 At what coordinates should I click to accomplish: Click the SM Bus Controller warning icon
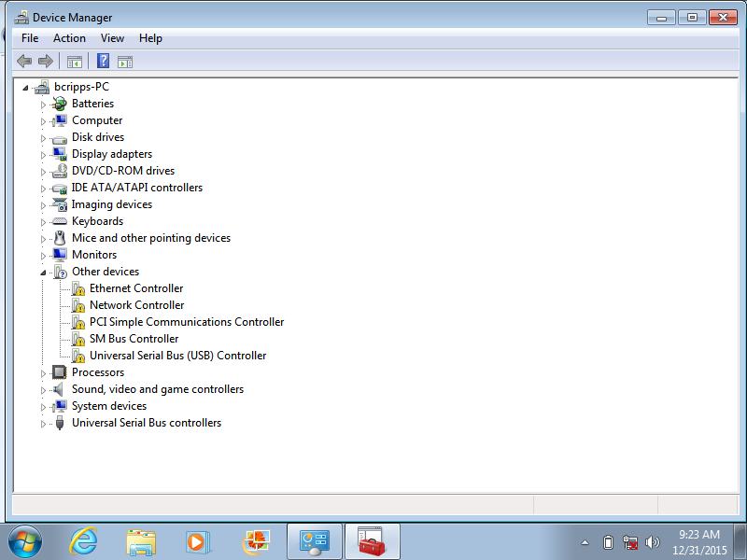[78, 339]
